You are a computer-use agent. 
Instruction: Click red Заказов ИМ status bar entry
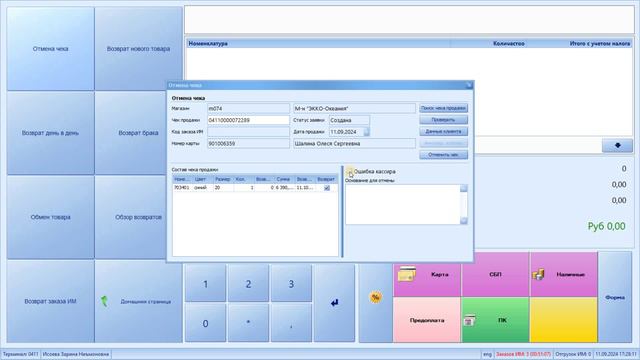click(x=523, y=354)
